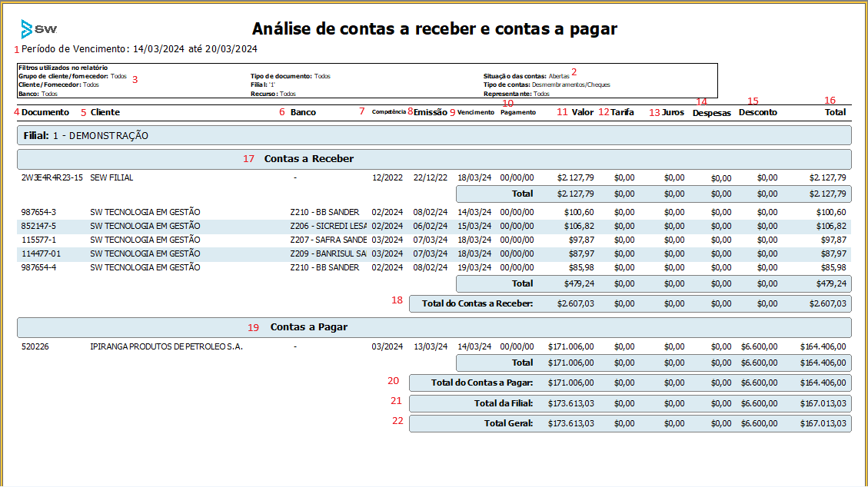Click document number '987654-4'

(x=38, y=267)
